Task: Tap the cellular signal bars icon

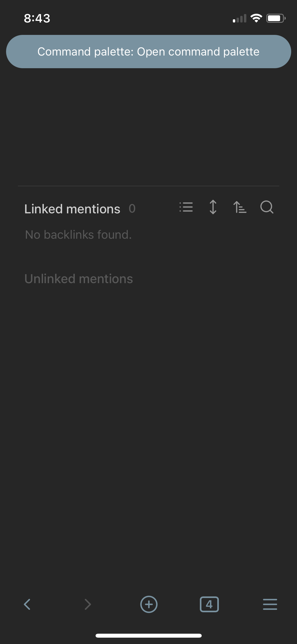Action: click(x=239, y=19)
